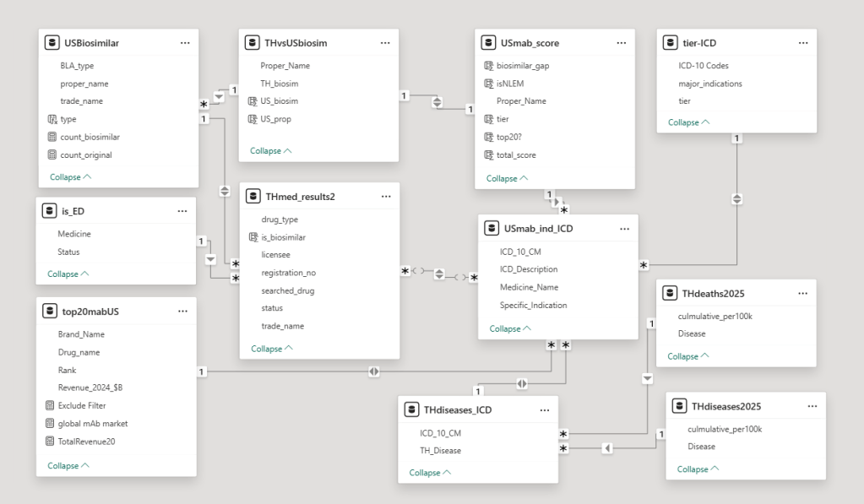
Task: Click the tier-ICD table header icon
Action: (x=669, y=42)
